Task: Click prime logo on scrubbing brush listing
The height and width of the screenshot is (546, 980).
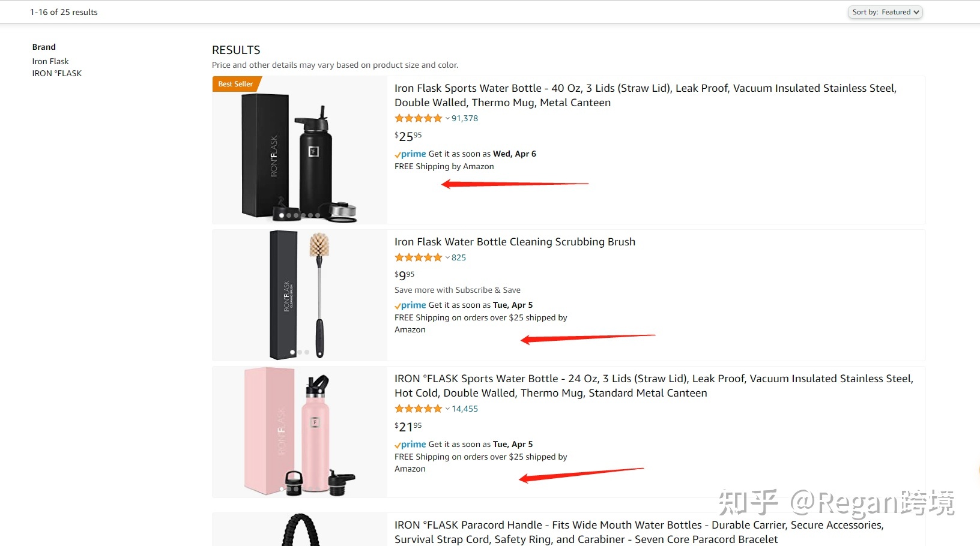Action: pos(411,305)
